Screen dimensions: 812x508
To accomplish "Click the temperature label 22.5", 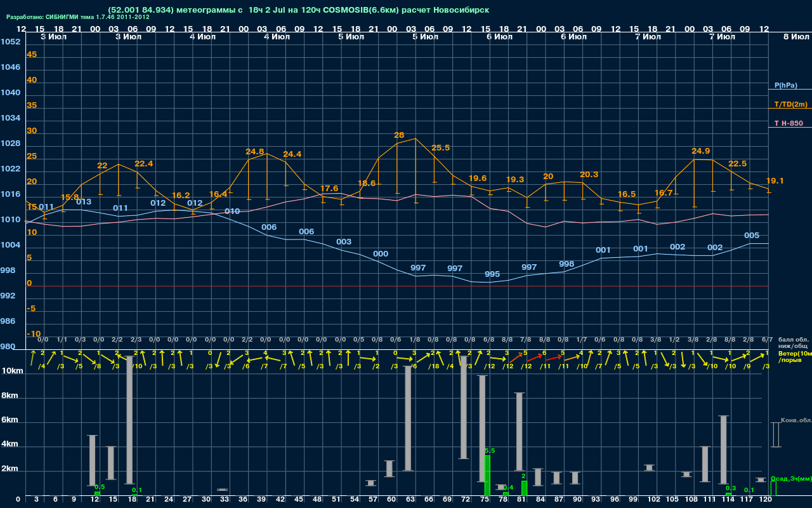I will click(738, 164).
